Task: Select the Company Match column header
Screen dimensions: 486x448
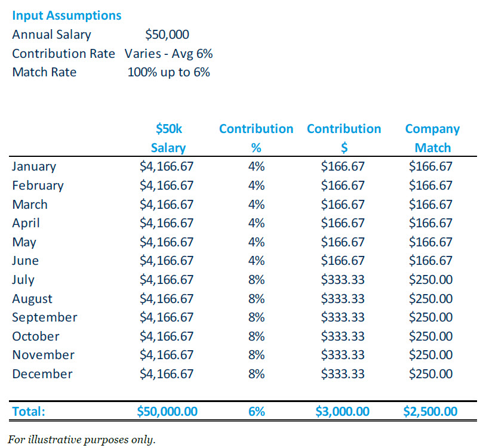Action: (x=432, y=138)
